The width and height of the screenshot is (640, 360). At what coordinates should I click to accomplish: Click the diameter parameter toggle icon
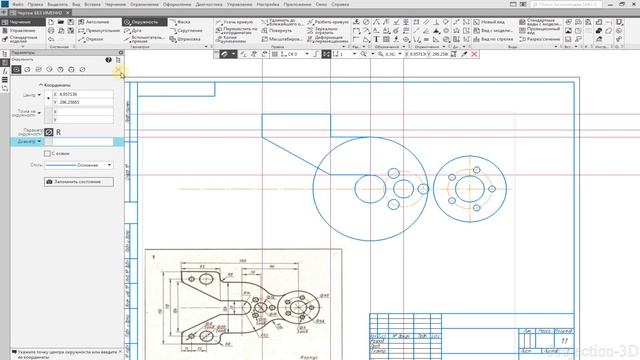click(x=49, y=132)
